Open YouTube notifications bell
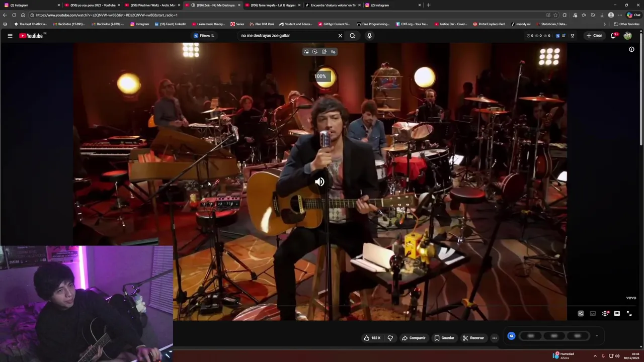The width and height of the screenshot is (644, 362). pos(613,36)
